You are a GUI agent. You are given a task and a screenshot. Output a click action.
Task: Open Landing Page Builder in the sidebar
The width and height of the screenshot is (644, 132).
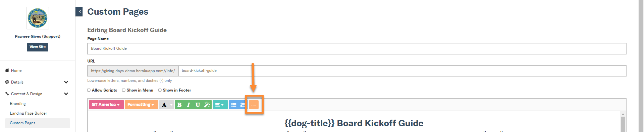(x=29, y=113)
